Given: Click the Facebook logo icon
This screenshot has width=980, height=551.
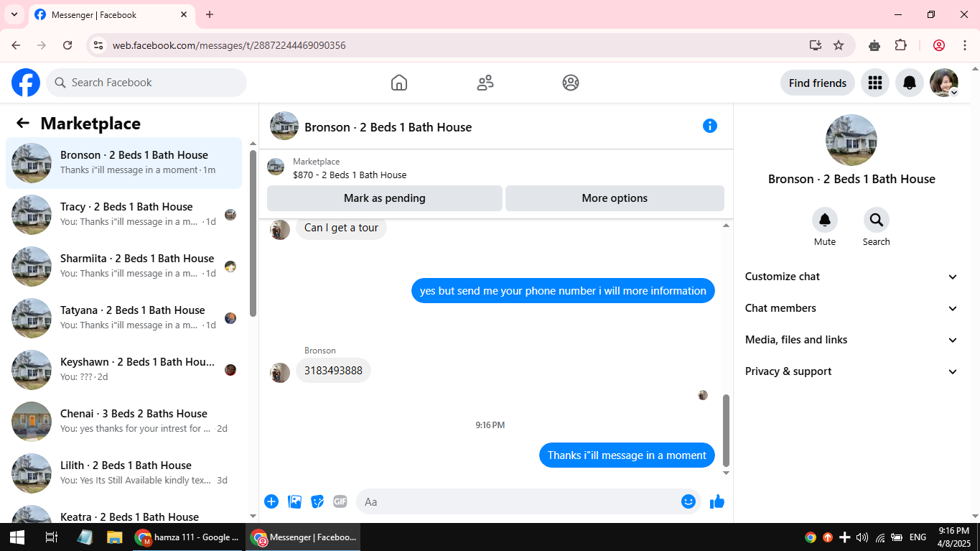Looking at the screenshot, I should click(26, 83).
